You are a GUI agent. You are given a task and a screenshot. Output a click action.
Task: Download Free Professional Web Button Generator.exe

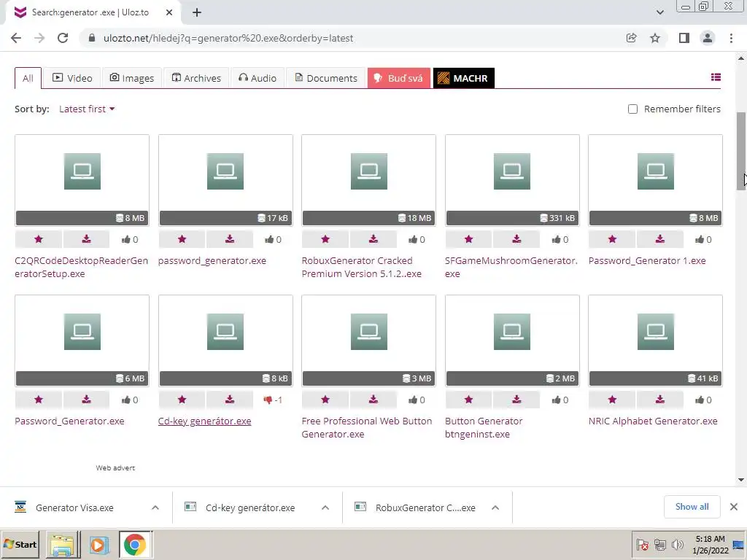tap(373, 400)
